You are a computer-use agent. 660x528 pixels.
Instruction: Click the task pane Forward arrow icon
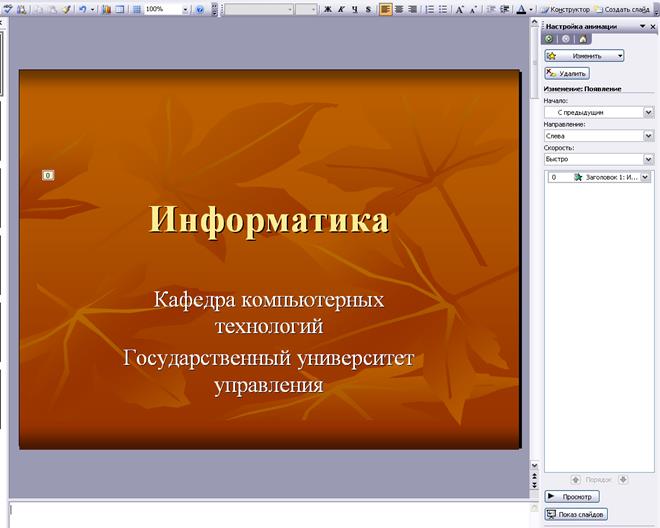[566, 39]
